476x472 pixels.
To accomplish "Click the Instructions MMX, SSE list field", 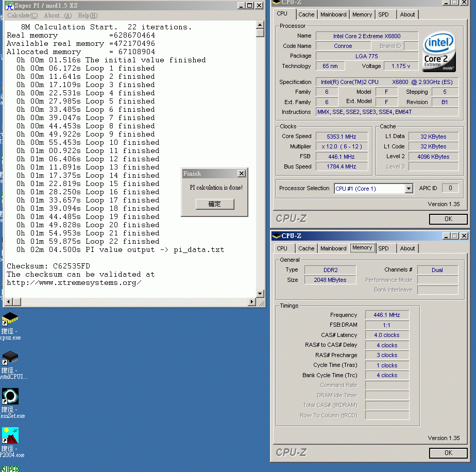I will tap(387, 112).
